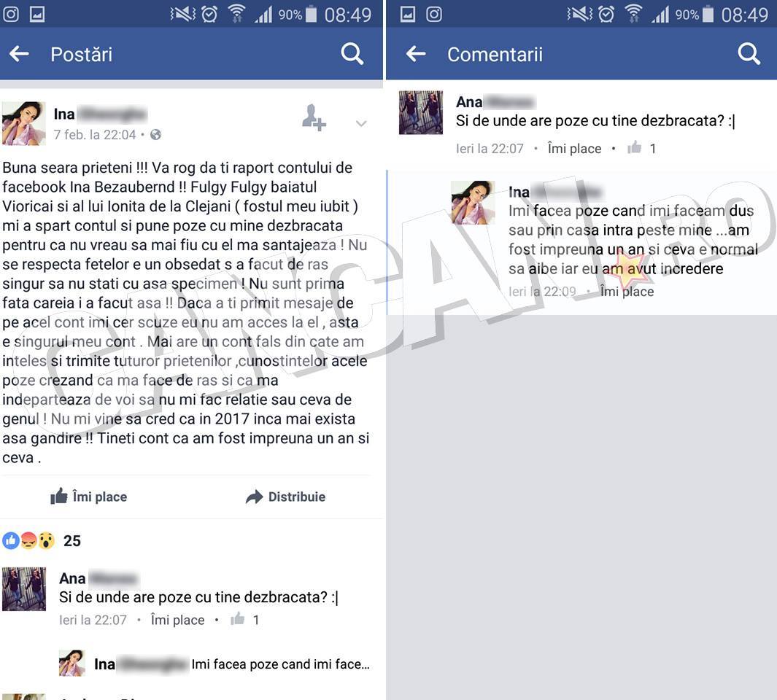
Task: Go back from the Postări screen
Action: [x=19, y=53]
